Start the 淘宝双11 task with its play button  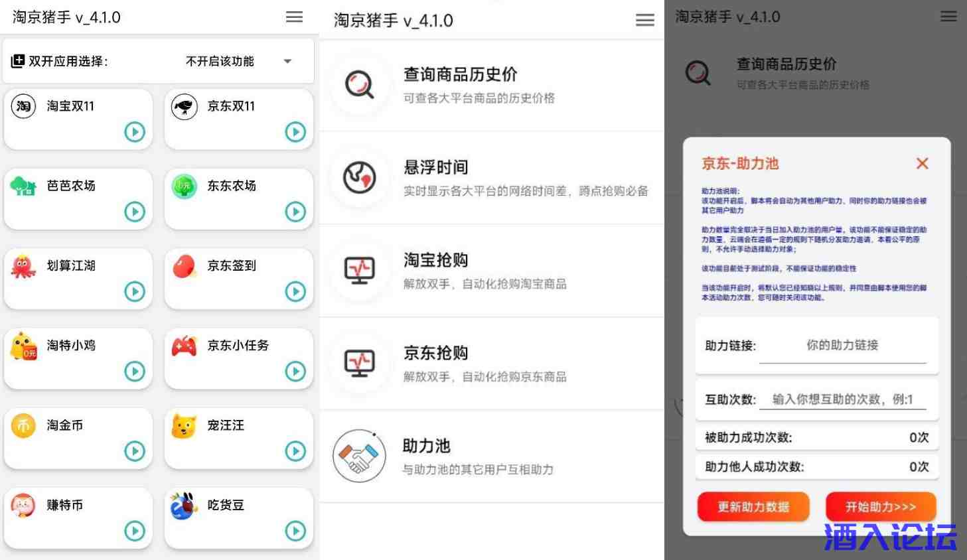tap(135, 132)
